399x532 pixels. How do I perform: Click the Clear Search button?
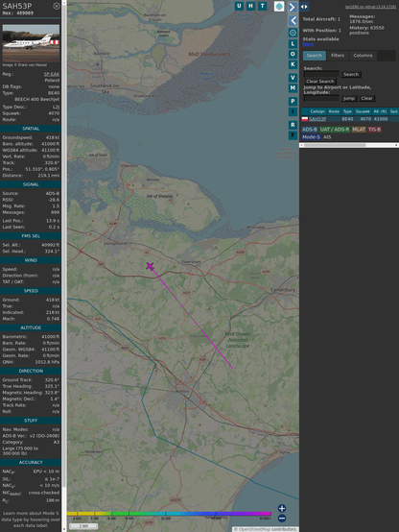click(x=320, y=82)
